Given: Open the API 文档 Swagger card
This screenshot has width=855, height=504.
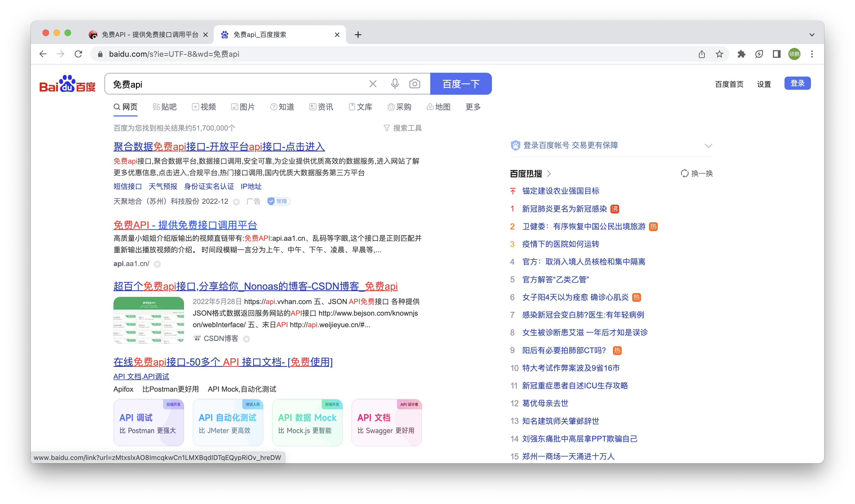Looking at the screenshot, I should pos(386,422).
